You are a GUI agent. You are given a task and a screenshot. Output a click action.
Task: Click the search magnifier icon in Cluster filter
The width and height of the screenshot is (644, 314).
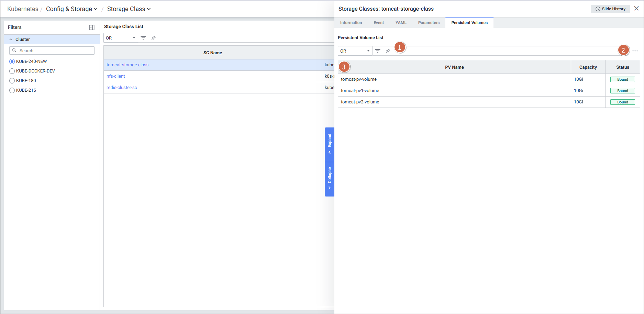tap(14, 51)
